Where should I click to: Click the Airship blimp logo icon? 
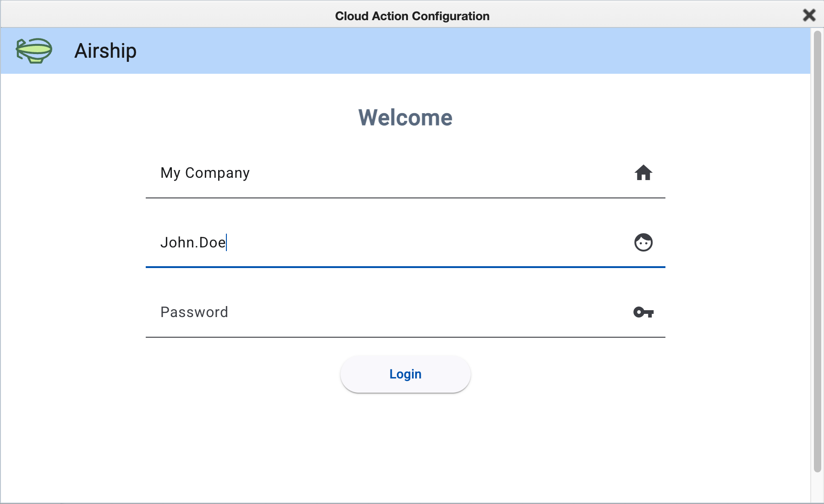(34, 51)
